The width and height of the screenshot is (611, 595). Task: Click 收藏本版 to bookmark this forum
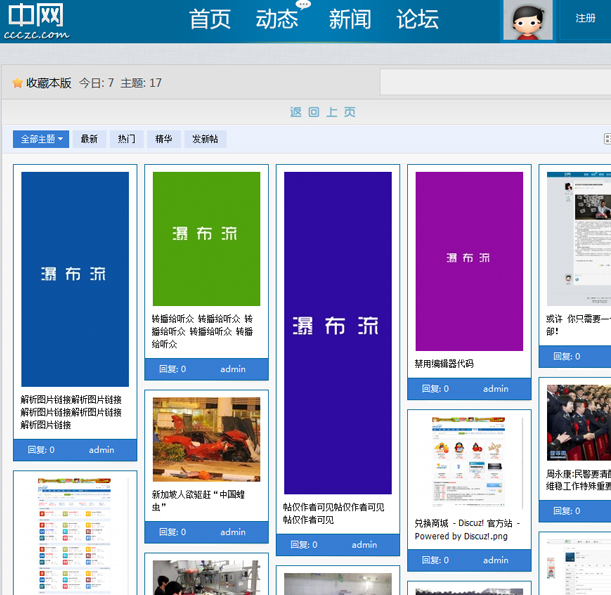[x=49, y=83]
